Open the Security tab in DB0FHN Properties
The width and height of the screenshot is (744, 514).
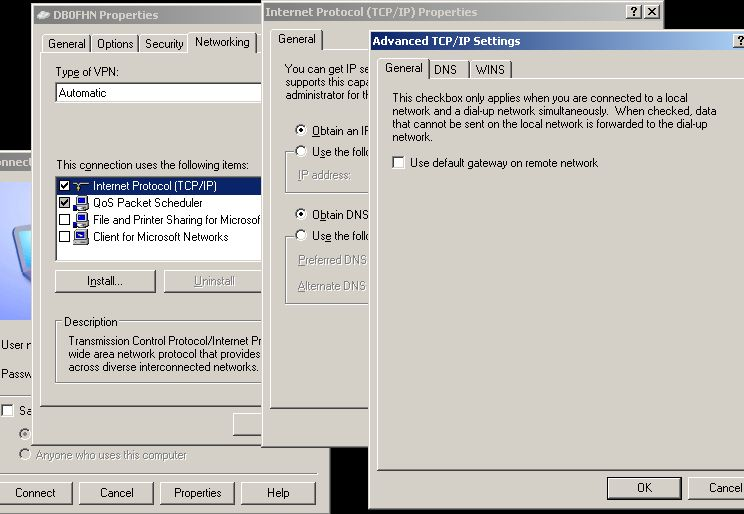coord(164,44)
